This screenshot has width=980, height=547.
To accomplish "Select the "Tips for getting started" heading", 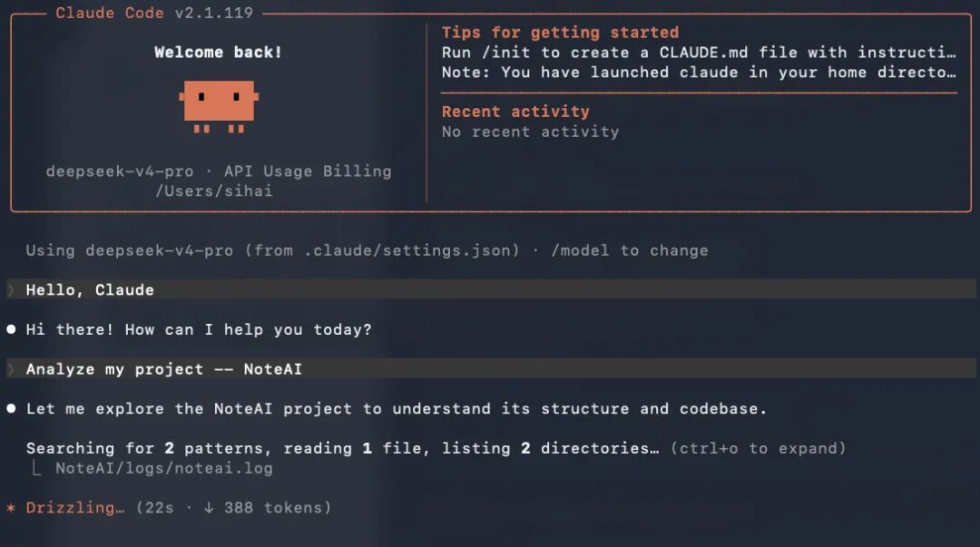I will [560, 33].
